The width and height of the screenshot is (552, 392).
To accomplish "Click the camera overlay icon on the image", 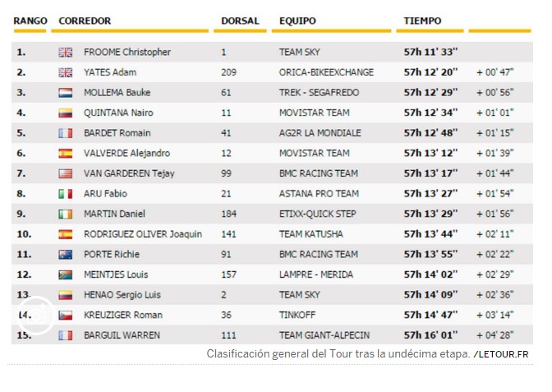I will point(38,316).
